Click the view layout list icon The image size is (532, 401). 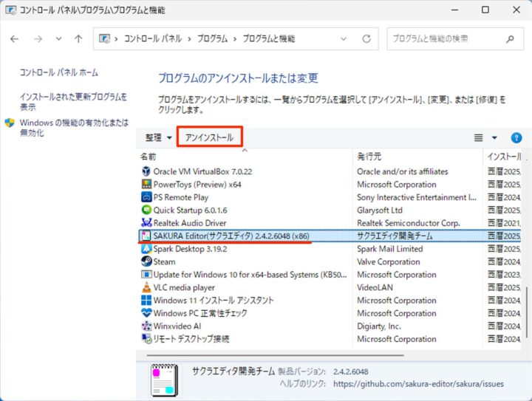tap(478, 137)
